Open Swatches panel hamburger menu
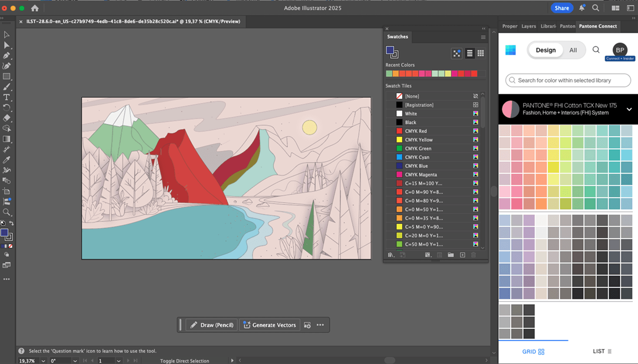The image size is (638, 364). (483, 37)
